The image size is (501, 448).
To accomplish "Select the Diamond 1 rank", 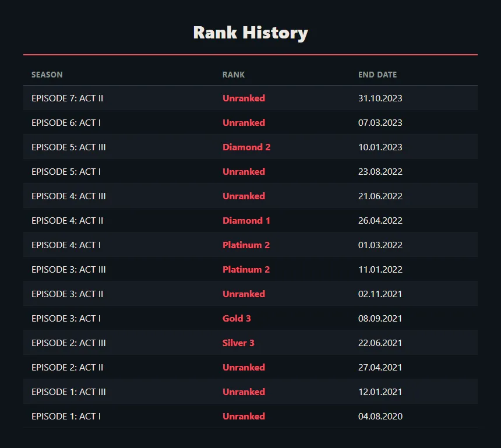I will pyautogui.click(x=246, y=220).
